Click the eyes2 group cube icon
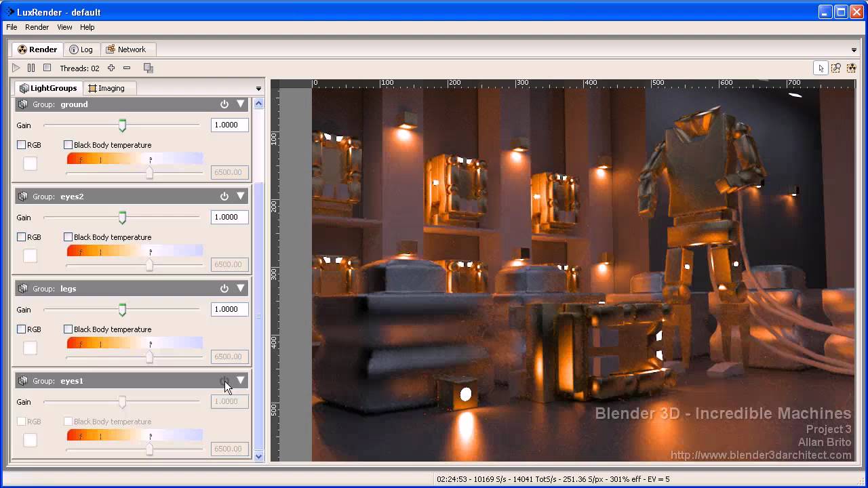The width and height of the screenshot is (868, 488). coord(23,197)
